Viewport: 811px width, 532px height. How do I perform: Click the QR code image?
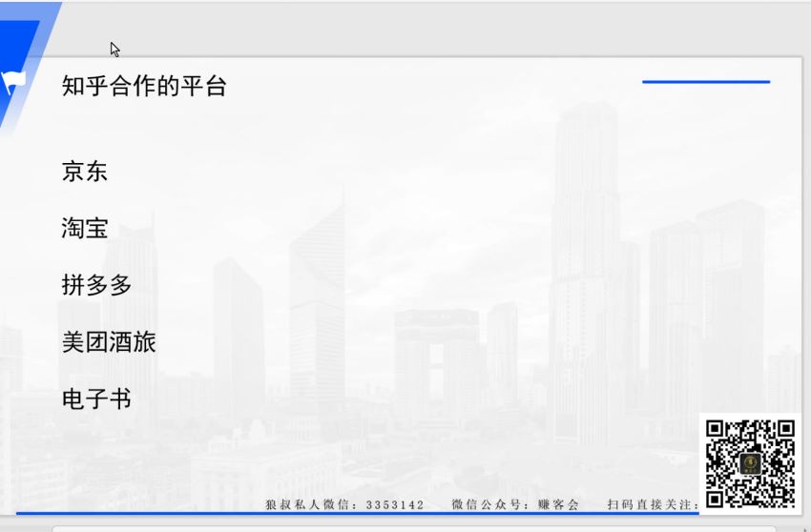click(750, 463)
